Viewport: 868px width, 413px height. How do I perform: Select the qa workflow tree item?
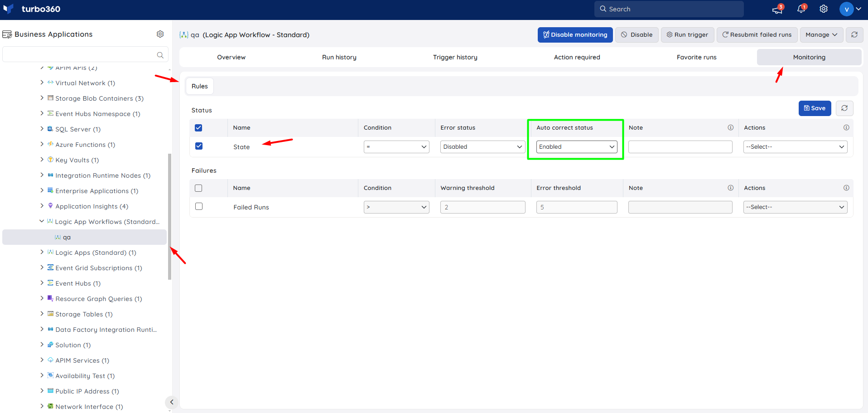[x=85, y=237]
